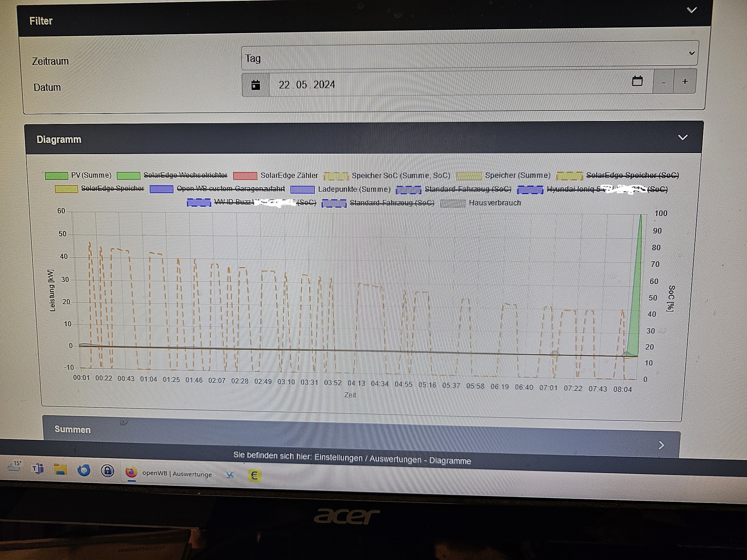Go to previous day with minus button
This screenshot has height=560, width=747.
coord(663,82)
